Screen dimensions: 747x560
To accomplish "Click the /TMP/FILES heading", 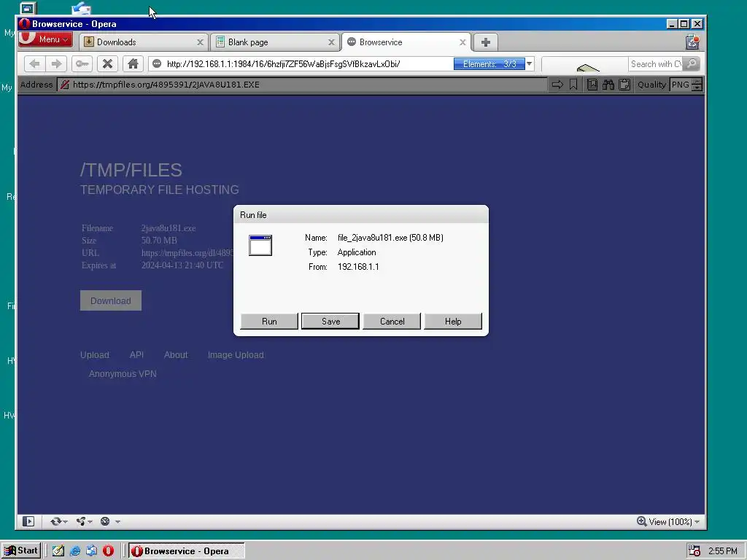I will 131,170.
